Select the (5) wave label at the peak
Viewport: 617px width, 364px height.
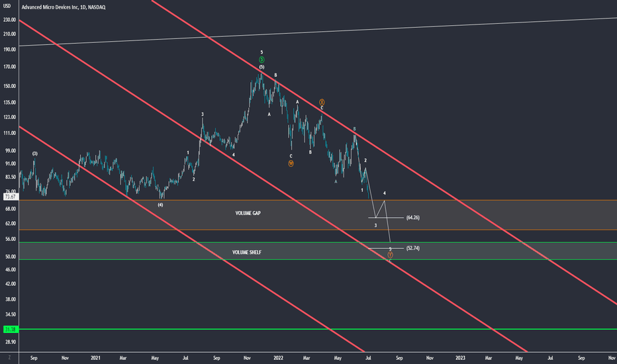(261, 67)
